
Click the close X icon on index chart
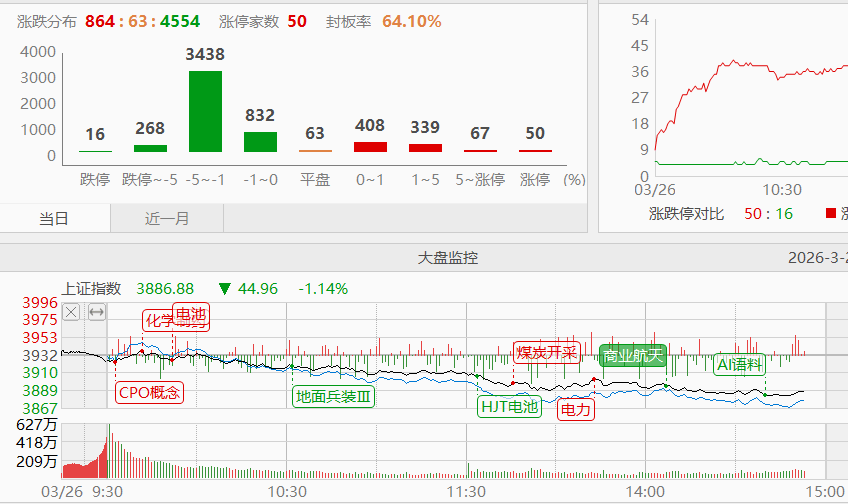pyautogui.click(x=71, y=312)
